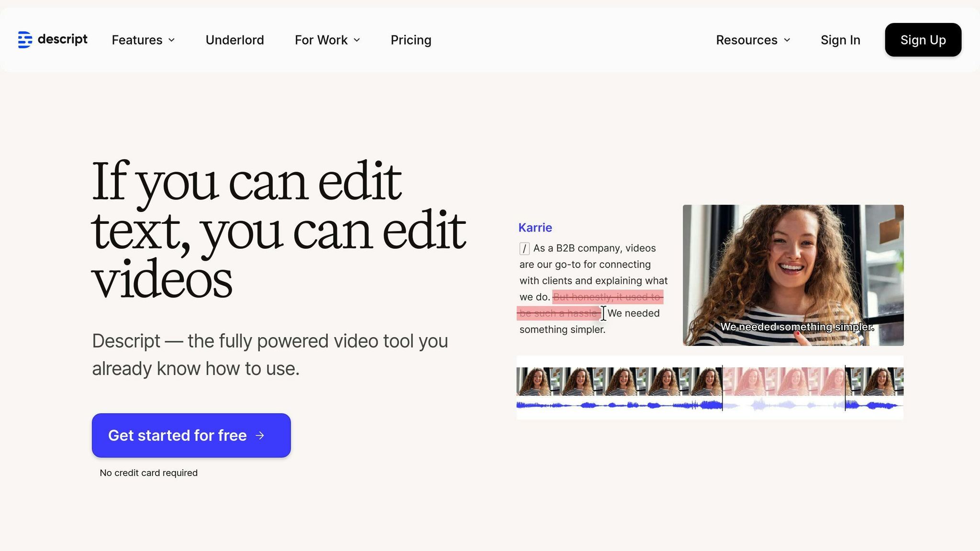Screen dimensions: 980x551
Task: Open the Underlord menu item
Action: (x=234, y=40)
